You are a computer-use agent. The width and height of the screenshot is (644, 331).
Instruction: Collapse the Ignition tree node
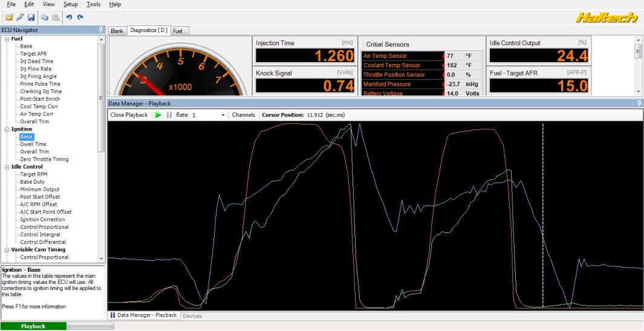coord(7,129)
